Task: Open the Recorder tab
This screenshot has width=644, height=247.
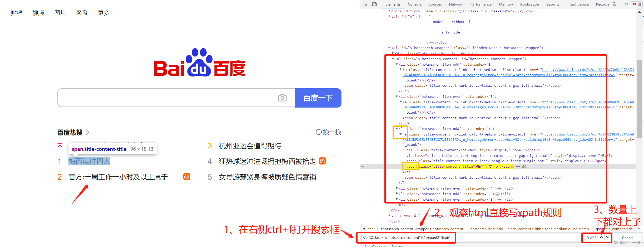Action: click(606, 4)
